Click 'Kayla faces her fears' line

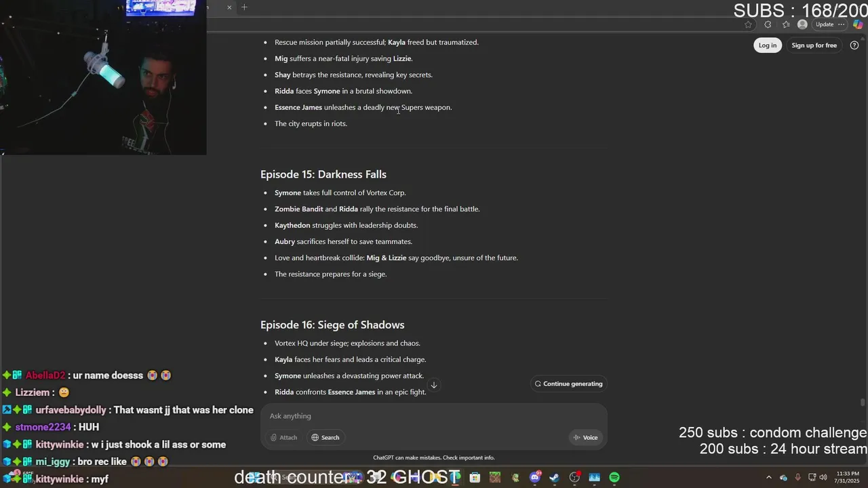(x=350, y=359)
